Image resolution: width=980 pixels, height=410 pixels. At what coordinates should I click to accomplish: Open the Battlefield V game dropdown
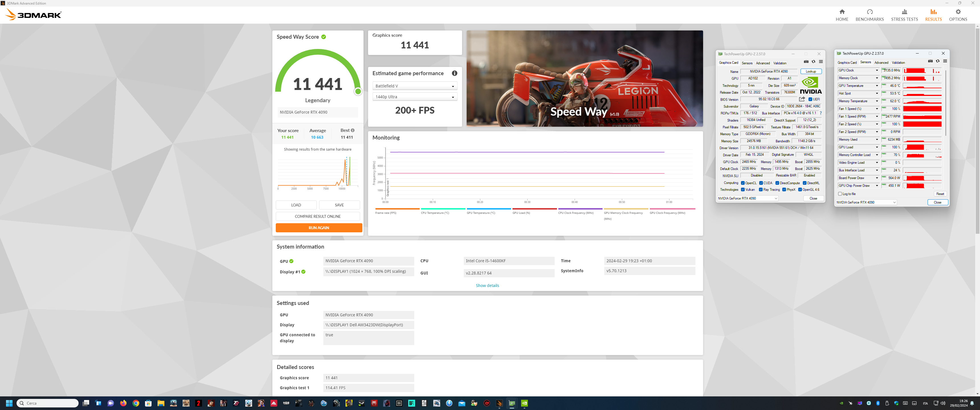click(414, 86)
